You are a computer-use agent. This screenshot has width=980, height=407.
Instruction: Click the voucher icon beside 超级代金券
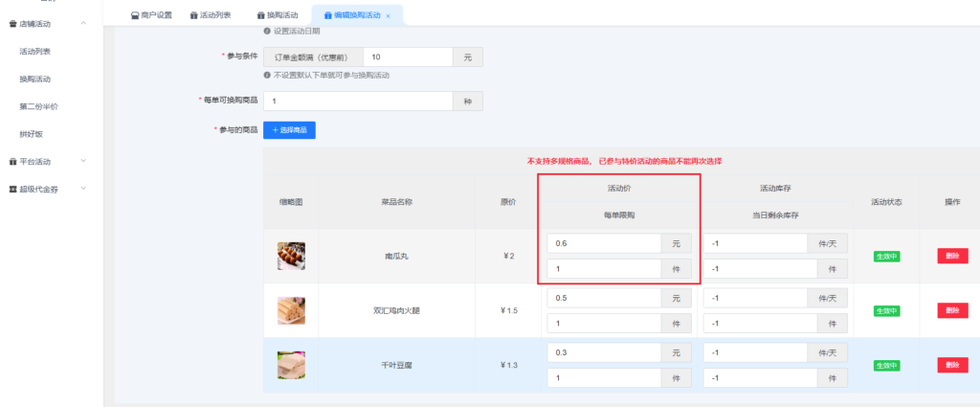(x=11, y=189)
